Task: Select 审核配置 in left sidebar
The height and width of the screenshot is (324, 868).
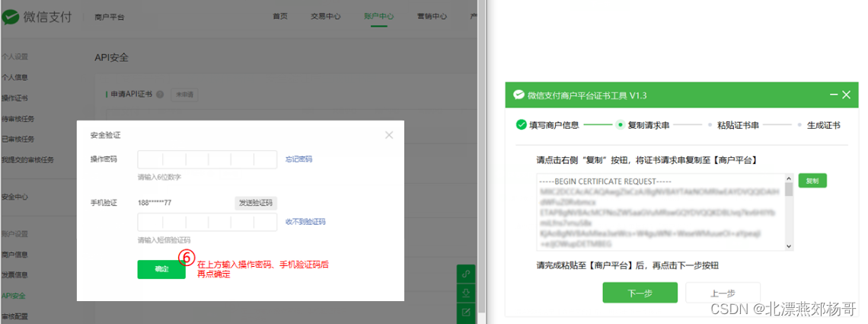Action: click(14, 316)
